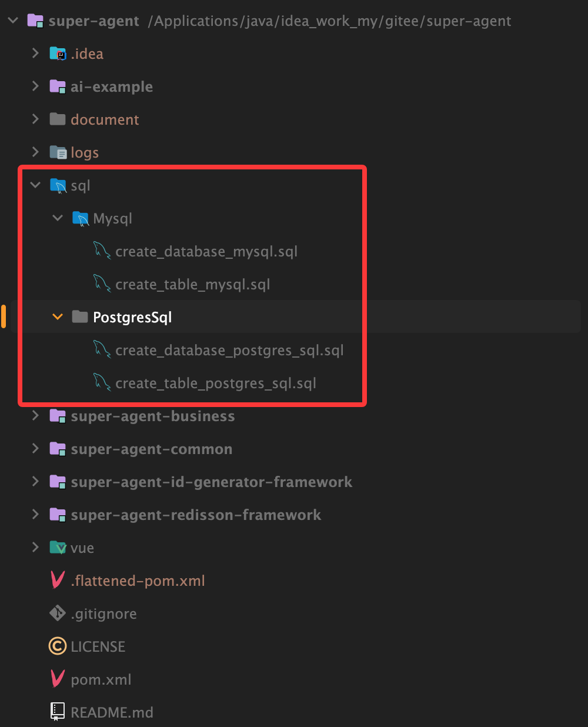Image resolution: width=588 pixels, height=727 pixels.
Task: Select the super-agent-common module
Action: (151, 449)
